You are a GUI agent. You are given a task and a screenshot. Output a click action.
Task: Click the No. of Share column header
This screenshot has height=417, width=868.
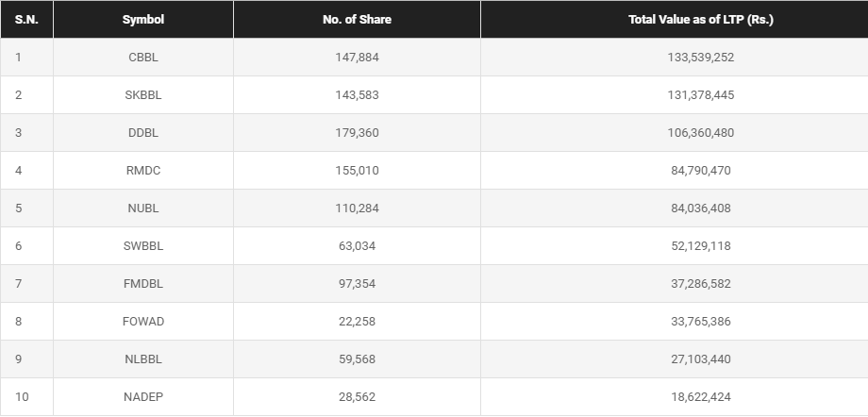pyautogui.click(x=357, y=20)
